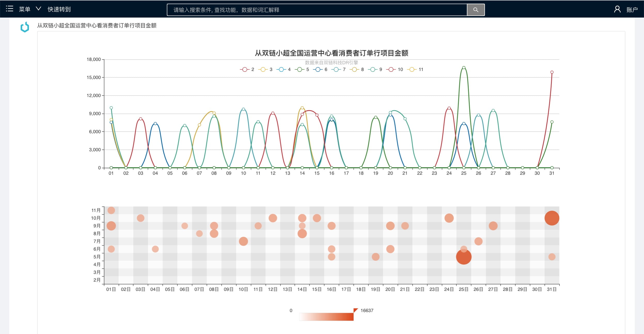Toggle legend series 3

[265, 69]
